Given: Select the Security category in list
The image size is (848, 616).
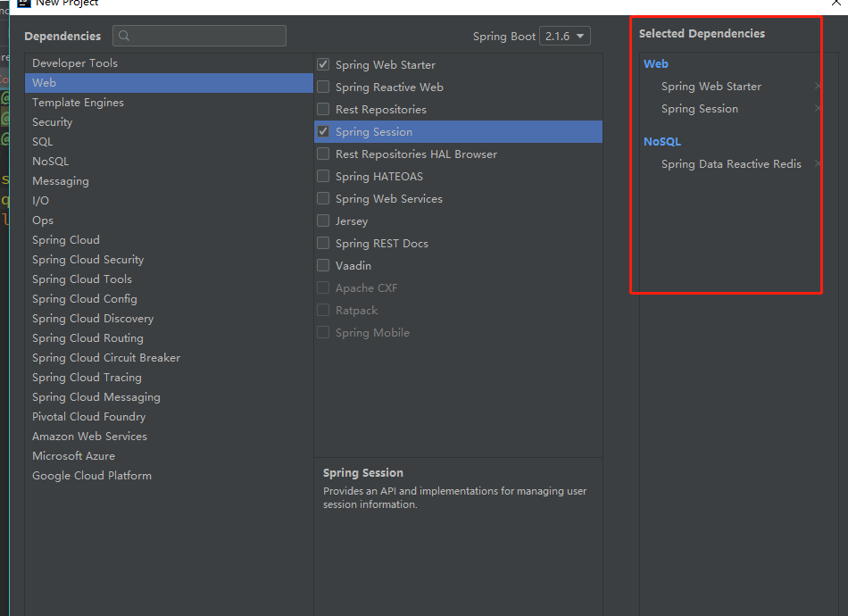Looking at the screenshot, I should [x=52, y=122].
